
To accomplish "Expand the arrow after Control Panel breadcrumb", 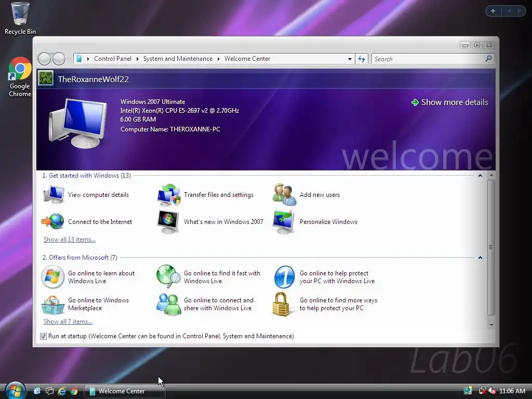I will [x=137, y=59].
